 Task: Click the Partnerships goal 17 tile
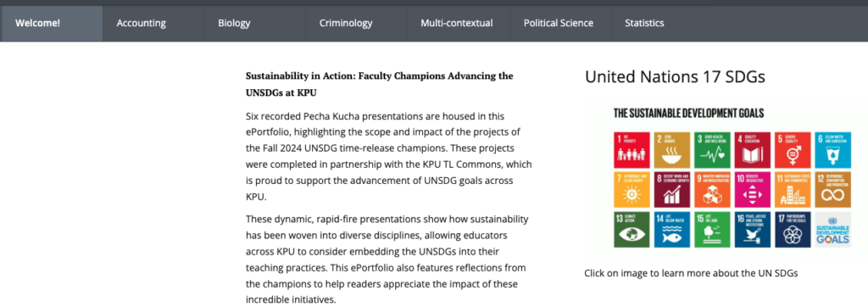tap(793, 230)
